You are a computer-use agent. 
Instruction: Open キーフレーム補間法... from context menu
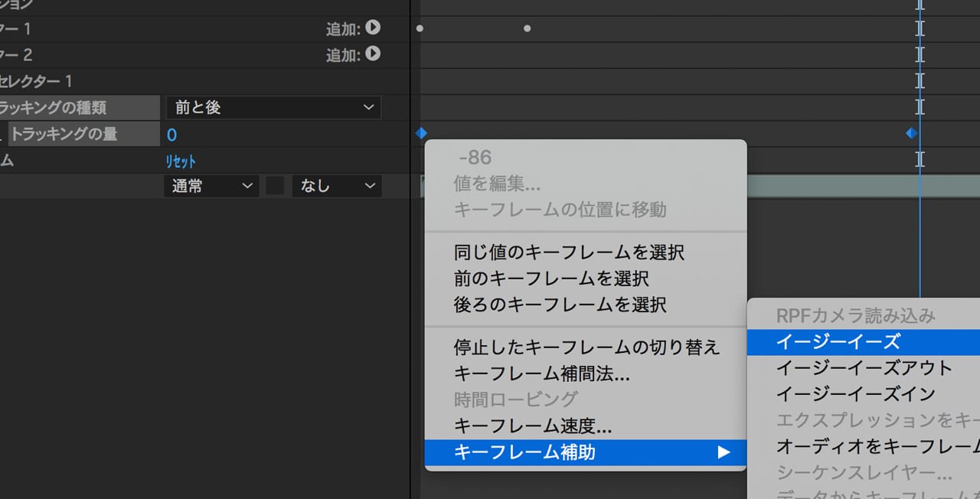pyautogui.click(x=542, y=374)
